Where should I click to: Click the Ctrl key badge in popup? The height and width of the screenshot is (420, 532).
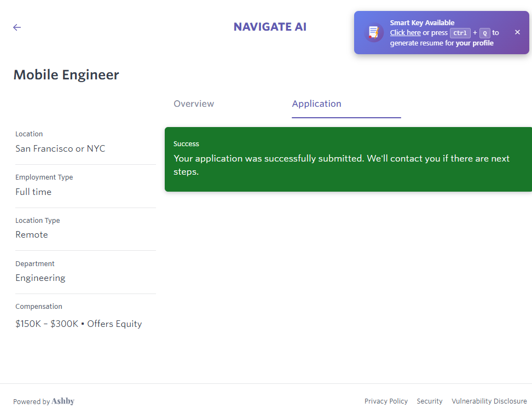tap(460, 33)
